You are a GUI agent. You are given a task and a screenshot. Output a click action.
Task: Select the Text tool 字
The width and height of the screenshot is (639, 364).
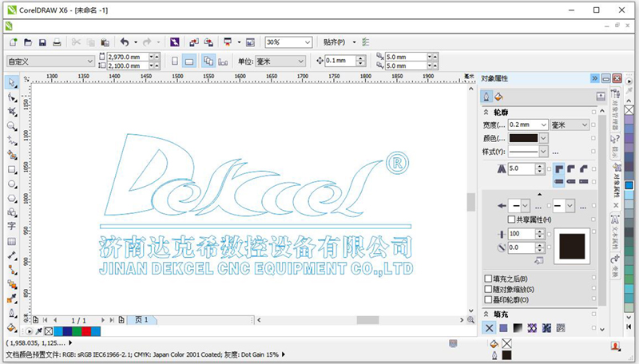point(12,226)
